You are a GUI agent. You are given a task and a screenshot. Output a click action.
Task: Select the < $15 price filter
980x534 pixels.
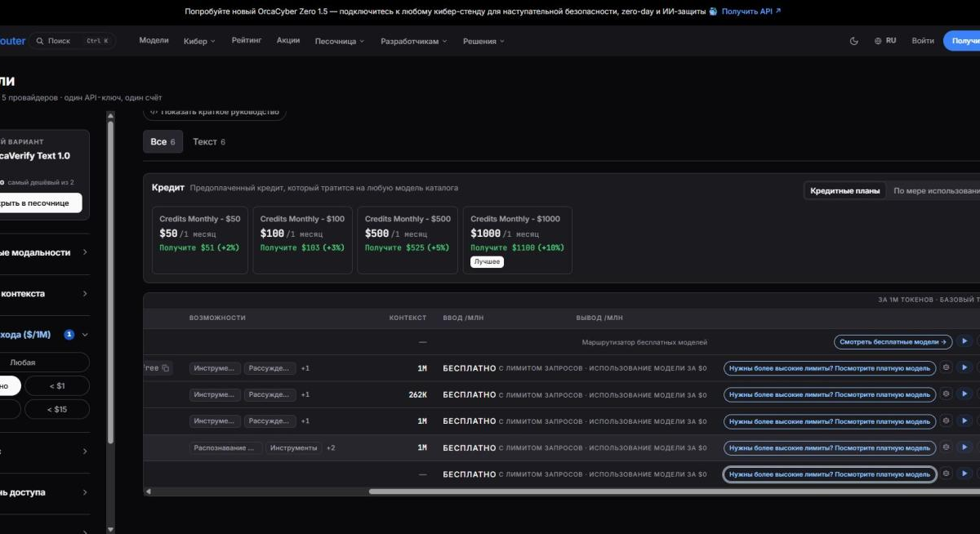pyautogui.click(x=57, y=409)
